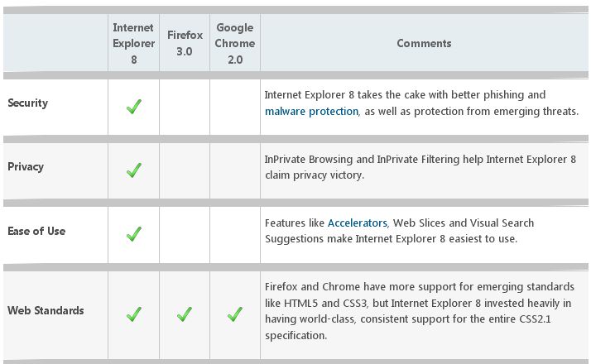This screenshot has height=364, width=591.
Task: Click the CSS2.1 specification comment text
Action: tap(420, 311)
